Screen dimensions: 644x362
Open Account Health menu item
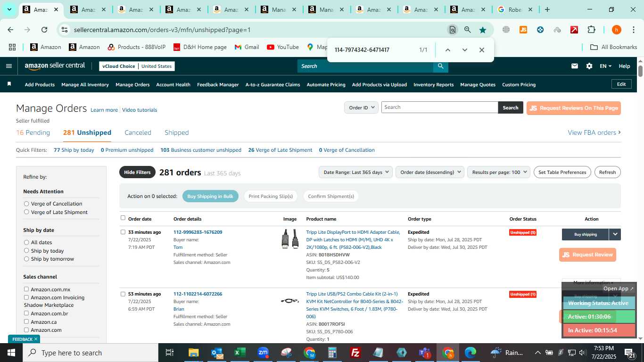(173, 84)
